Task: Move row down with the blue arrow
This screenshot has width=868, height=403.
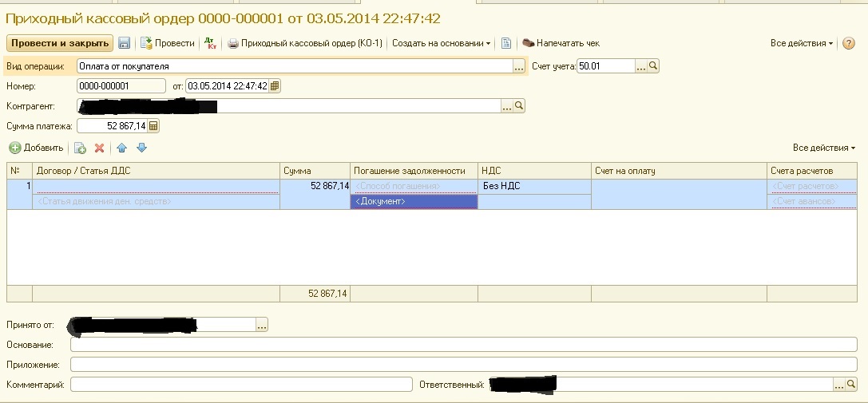Action: [141, 148]
